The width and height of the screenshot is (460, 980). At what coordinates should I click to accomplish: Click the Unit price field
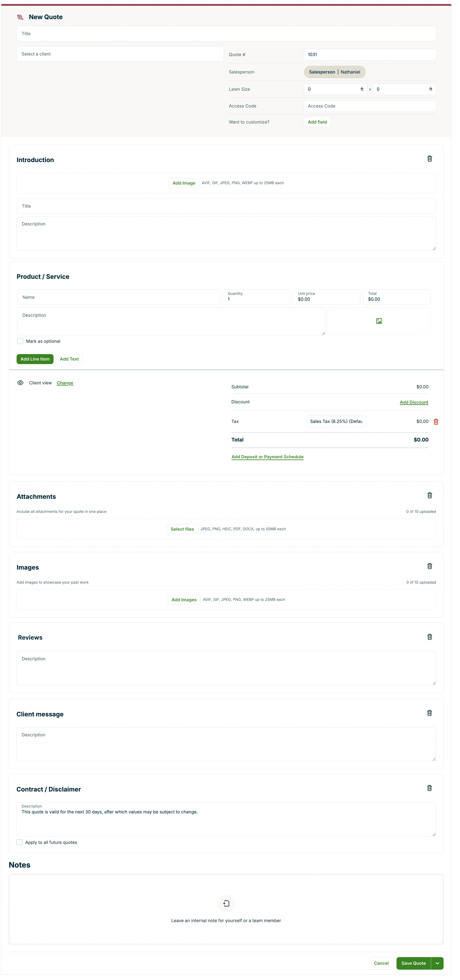[327, 297]
